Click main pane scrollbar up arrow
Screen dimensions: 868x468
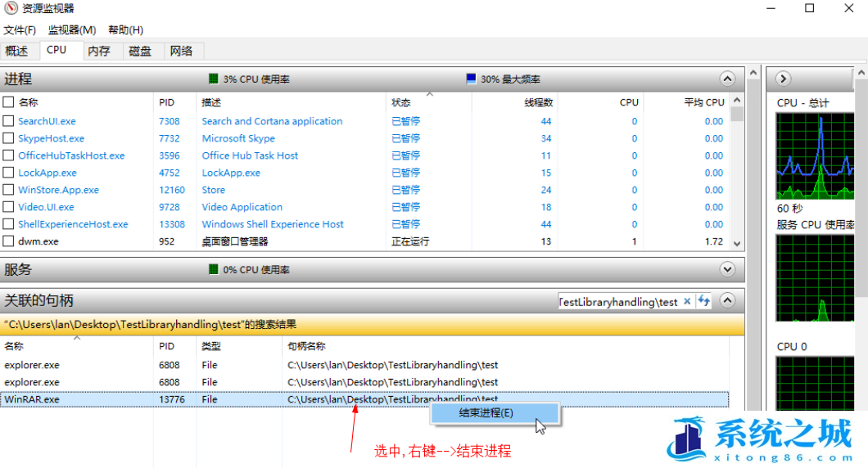753,73
